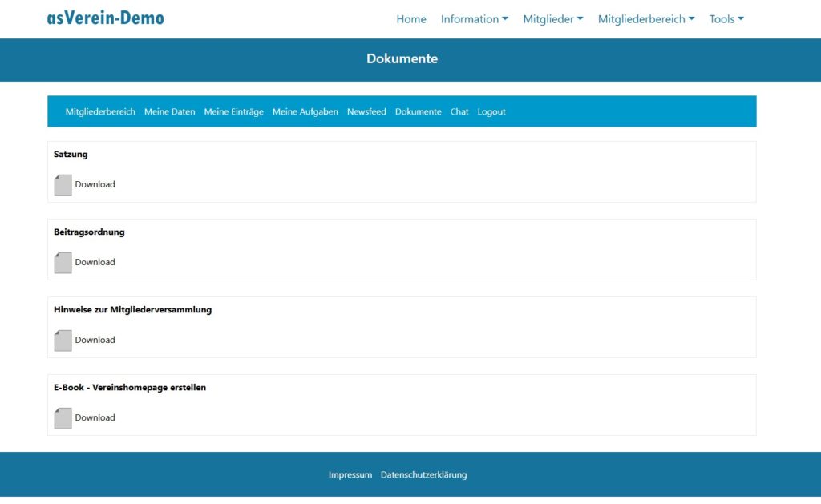Open the Meine Aufgaben page
821x504 pixels.
point(305,112)
